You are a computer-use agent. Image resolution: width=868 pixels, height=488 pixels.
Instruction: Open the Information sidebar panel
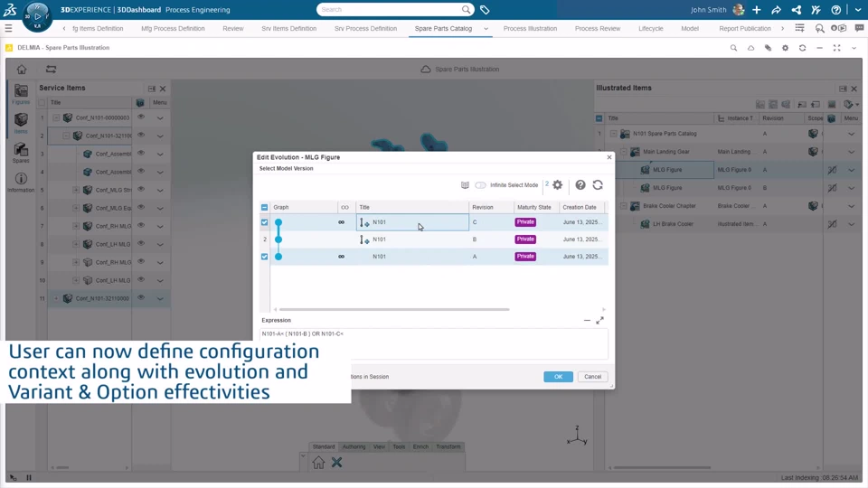click(21, 182)
